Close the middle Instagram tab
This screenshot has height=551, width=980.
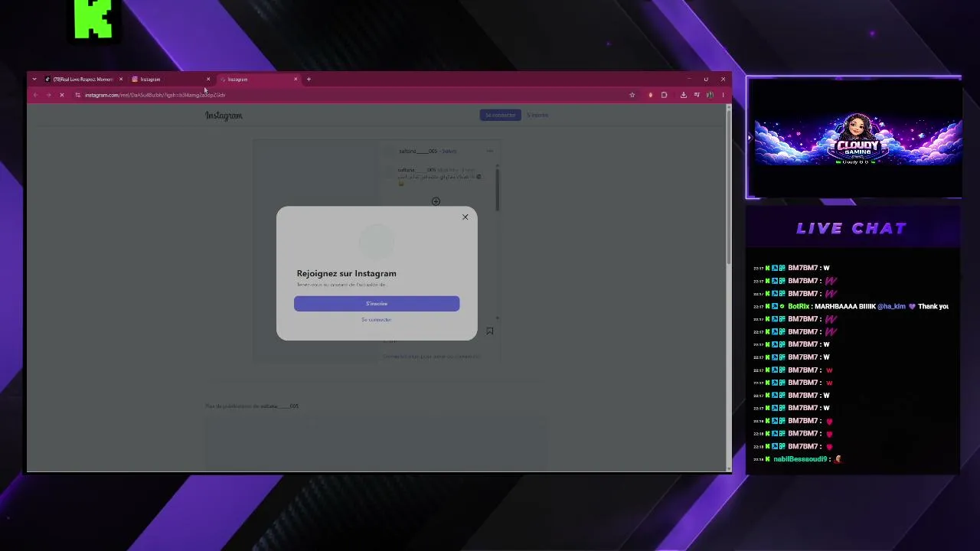pyautogui.click(x=207, y=79)
